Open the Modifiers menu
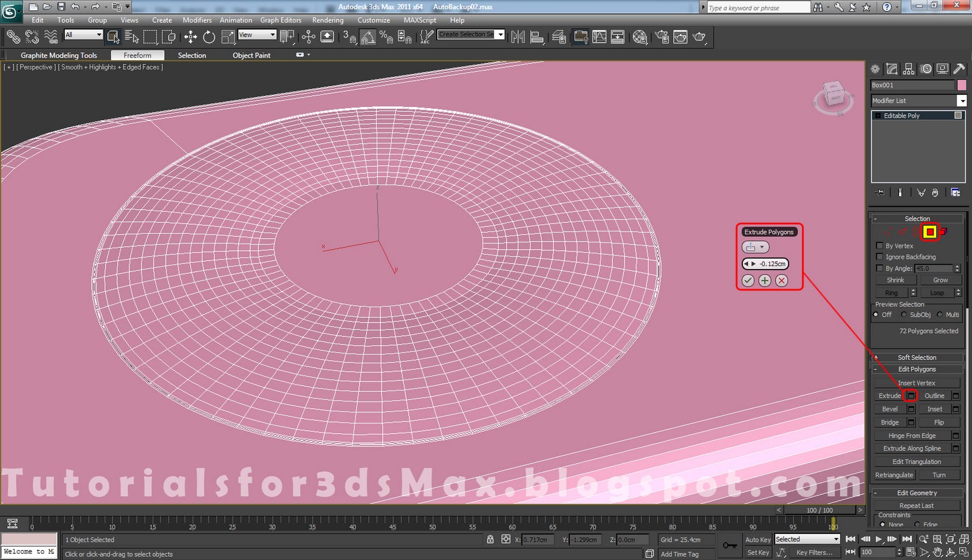 tap(197, 20)
